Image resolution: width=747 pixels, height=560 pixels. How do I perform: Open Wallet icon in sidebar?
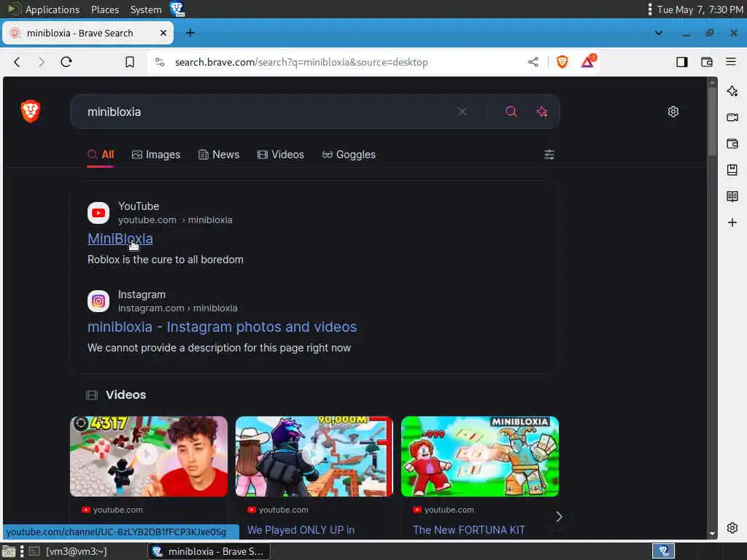[x=732, y=144]
